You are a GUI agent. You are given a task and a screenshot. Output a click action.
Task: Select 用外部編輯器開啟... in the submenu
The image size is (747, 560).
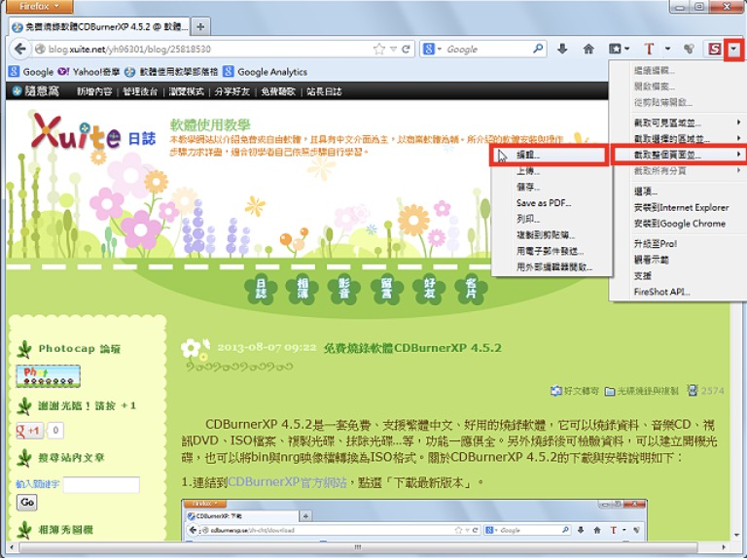point(551,267)
